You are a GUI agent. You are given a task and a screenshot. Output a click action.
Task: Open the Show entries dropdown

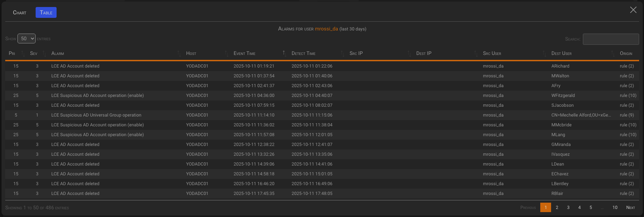27,38
